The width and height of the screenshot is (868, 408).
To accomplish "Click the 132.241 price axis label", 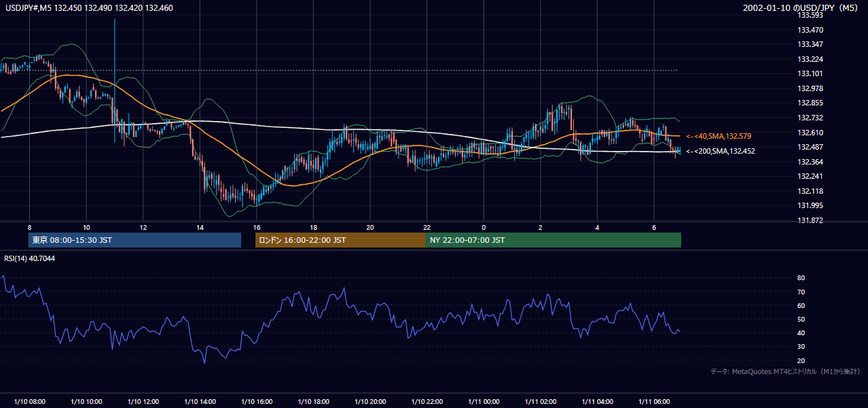I will click(x=810, y=176).
